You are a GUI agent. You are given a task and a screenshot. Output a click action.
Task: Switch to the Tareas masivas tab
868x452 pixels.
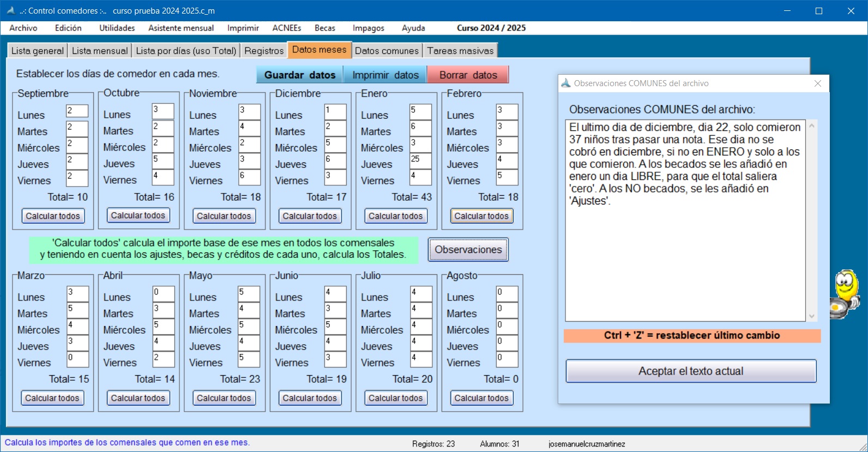pyautogui.click(x=460, y=51)
